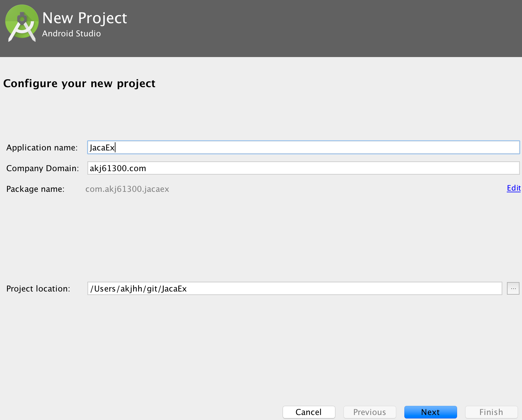Click the 'Android Studio' subtitle text
Screen dimensions: 522x420
click(72, 34)
